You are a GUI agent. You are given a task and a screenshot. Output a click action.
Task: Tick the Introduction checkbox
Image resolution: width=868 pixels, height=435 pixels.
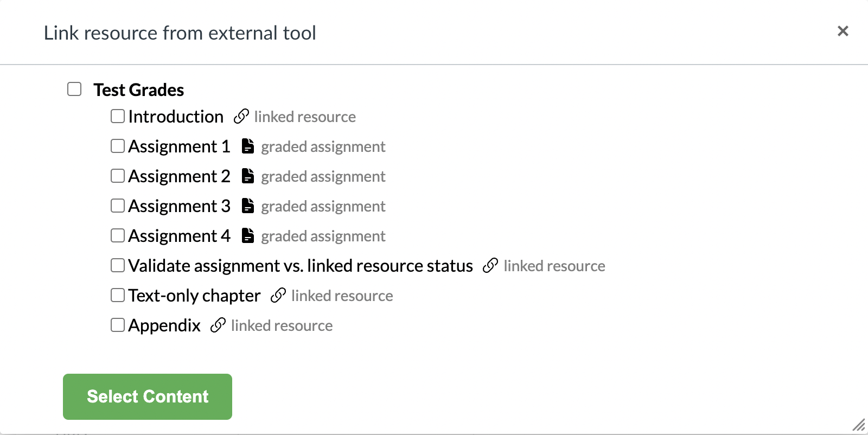(118, 116)
